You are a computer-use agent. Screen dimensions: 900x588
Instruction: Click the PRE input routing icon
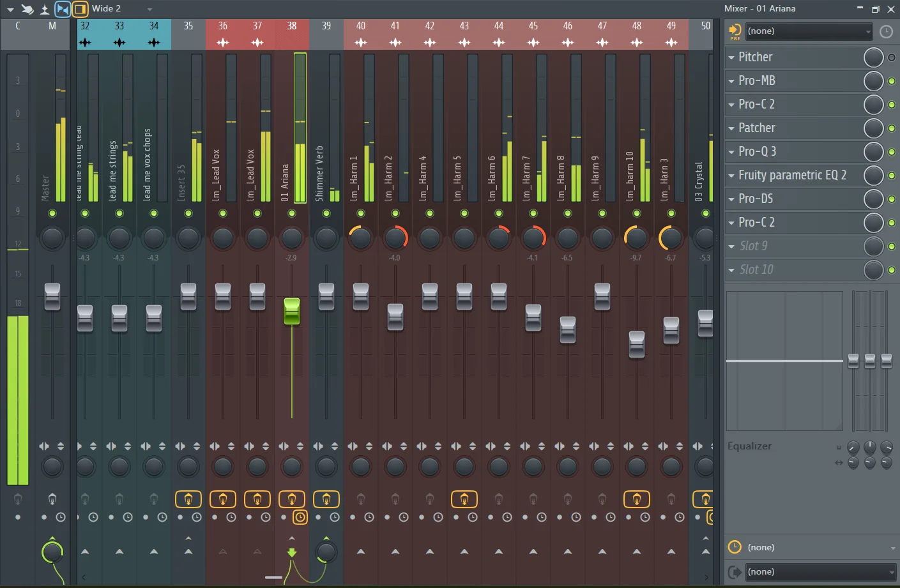point(735,31)
